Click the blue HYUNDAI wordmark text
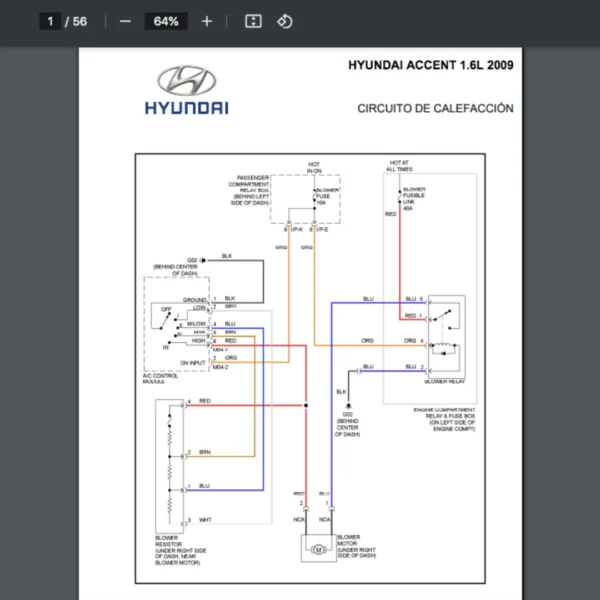The height and width of the screenshot is (600, 600). 186,108
